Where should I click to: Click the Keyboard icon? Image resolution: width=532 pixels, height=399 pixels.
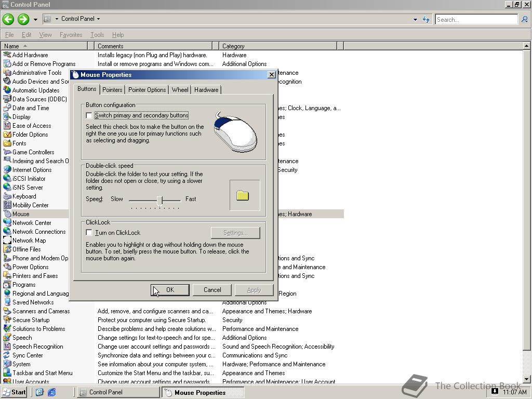7,196
